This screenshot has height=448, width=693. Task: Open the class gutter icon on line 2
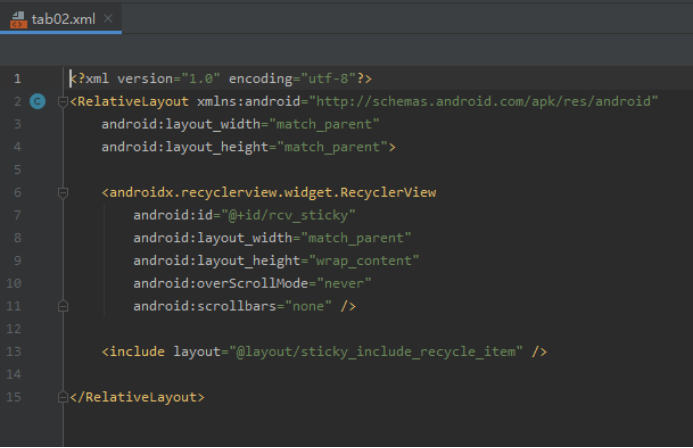pyautogui.click(x=38, y=101)
